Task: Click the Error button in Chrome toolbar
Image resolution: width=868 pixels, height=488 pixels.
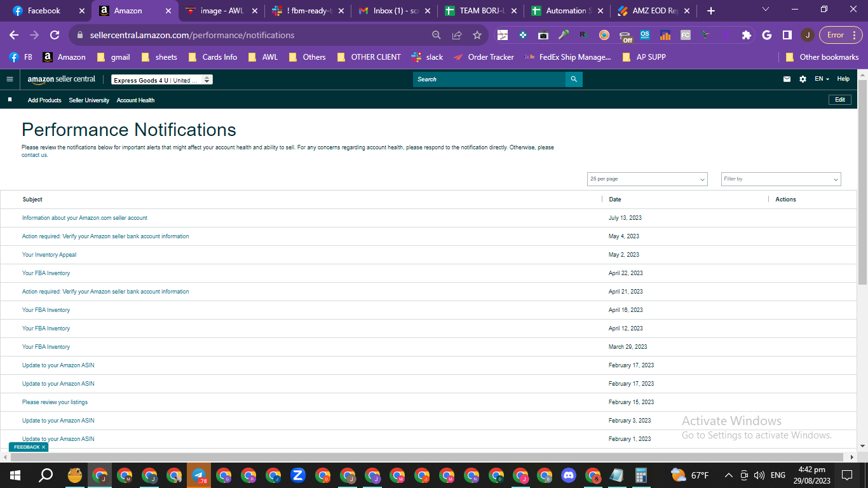Action: tap(841, 35)
